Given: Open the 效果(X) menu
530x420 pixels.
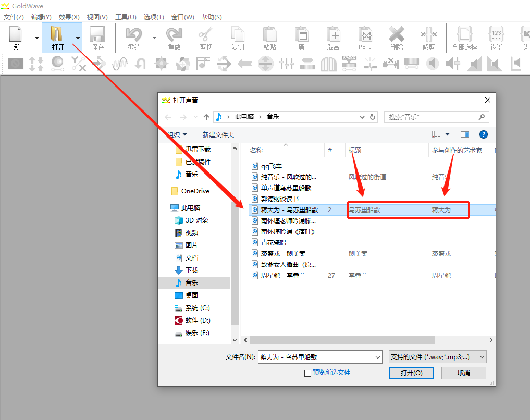Looking at the screenshot, I should point(69,17).
